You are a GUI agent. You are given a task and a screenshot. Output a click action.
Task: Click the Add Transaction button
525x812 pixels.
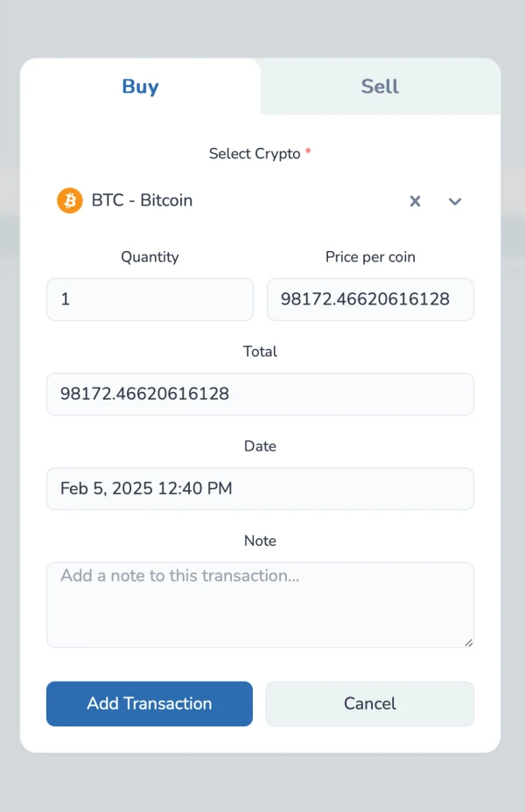pyautogui.click(x=149, y=703)
